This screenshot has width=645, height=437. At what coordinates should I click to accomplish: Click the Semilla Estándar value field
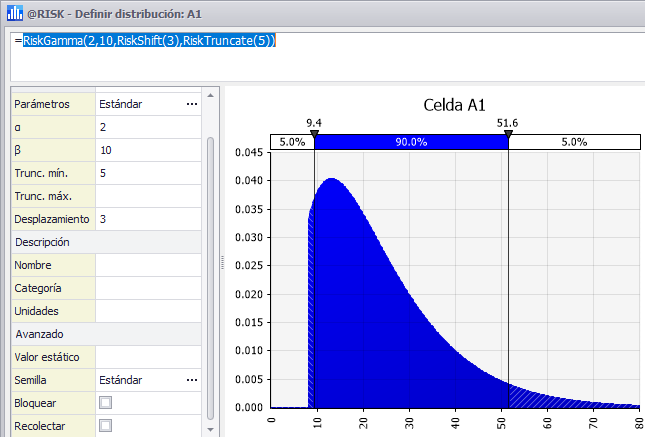click(x=139, y=380)
